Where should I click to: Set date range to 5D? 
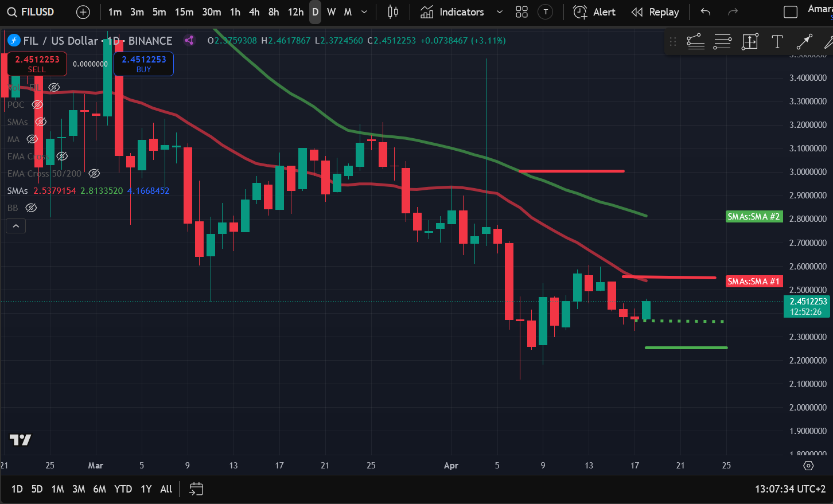pyautogui.click(x=37, y=489)
